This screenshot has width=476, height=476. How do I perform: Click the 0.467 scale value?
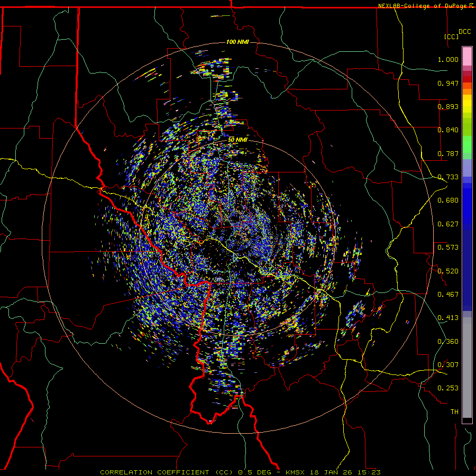pyautogui.click(x=448, y=295)
